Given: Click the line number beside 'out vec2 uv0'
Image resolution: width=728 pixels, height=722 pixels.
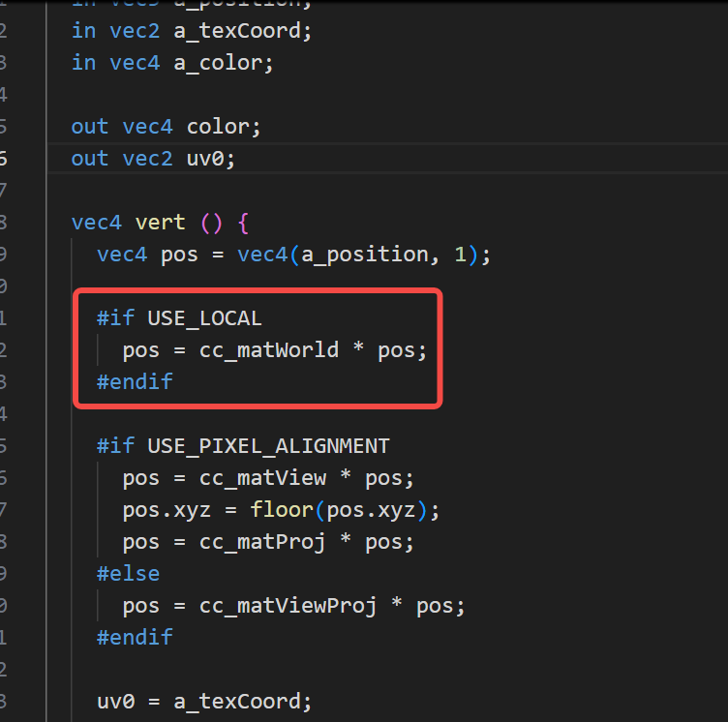Looking at the screenshot, I should pos(4,158).
